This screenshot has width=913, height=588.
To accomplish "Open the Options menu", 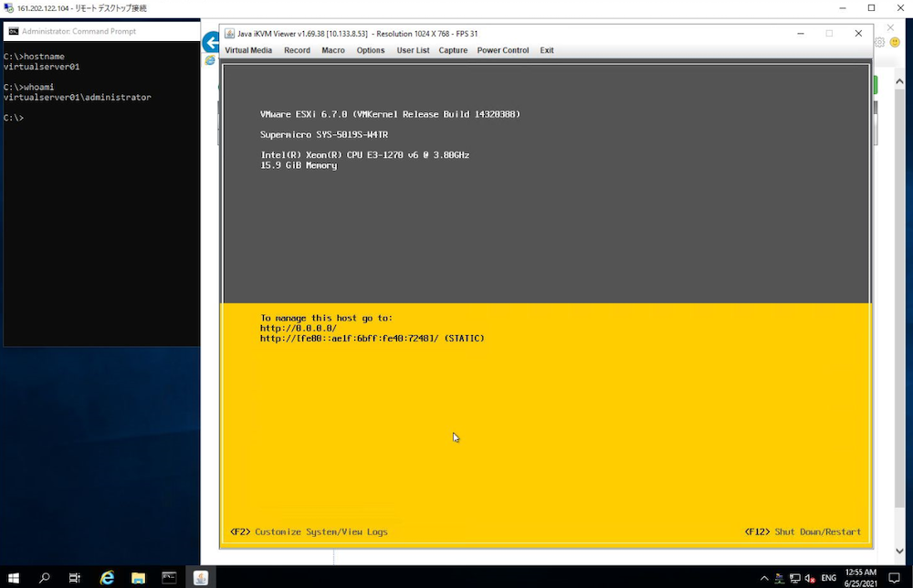I will [371, 50].
